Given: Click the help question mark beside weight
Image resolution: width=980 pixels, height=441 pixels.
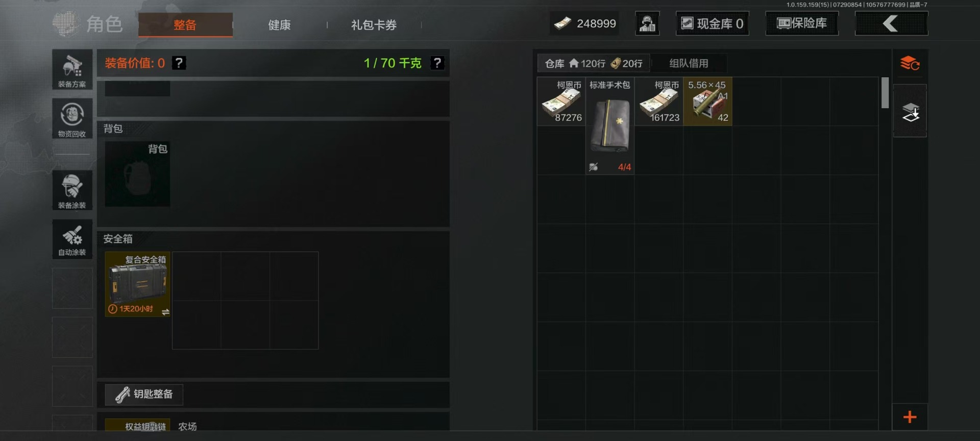Looking at the screenshot, I should click(437, 63).
